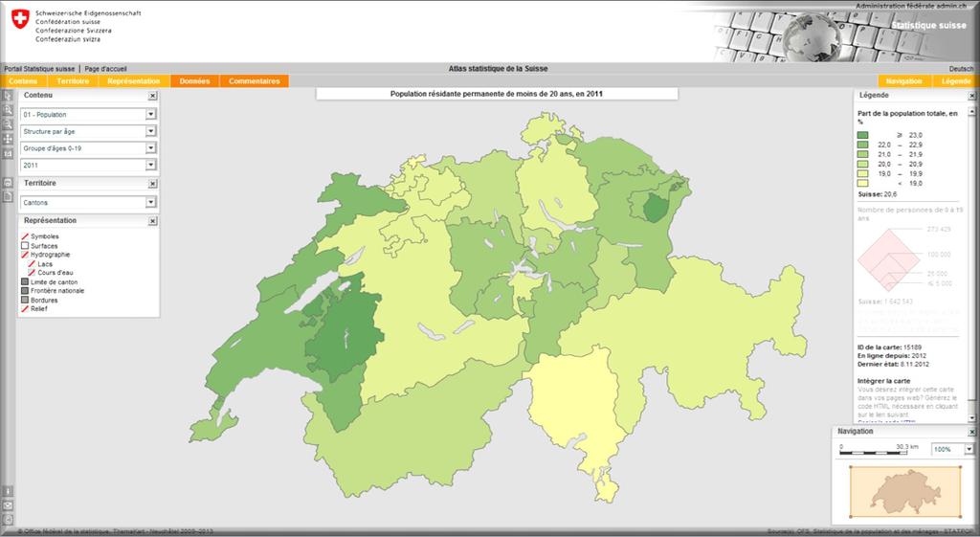Click the Légende panel scrollbar up arrow
Screen dimensions: 980x537
point(972,111)
